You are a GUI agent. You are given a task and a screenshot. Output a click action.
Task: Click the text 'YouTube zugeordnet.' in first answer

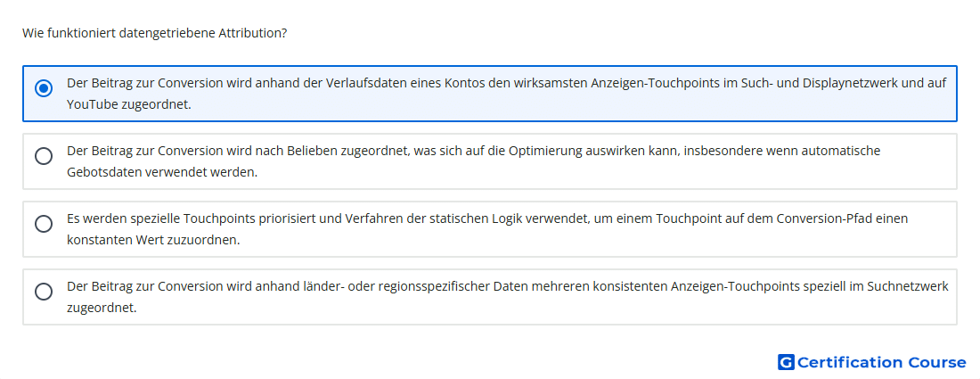pyautogui.click(x=129, y=104)
